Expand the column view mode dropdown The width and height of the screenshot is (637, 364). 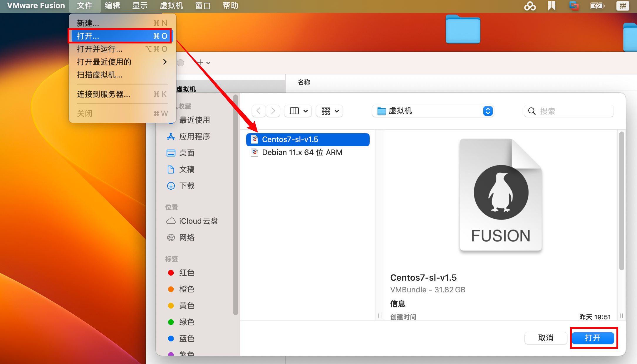pos(298,111)
